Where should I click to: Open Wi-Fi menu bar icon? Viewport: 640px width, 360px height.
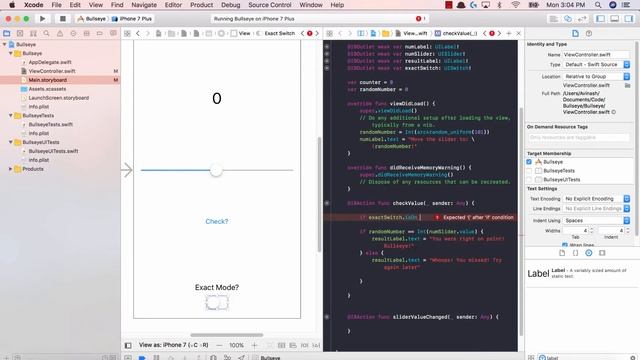pos(516,5)
